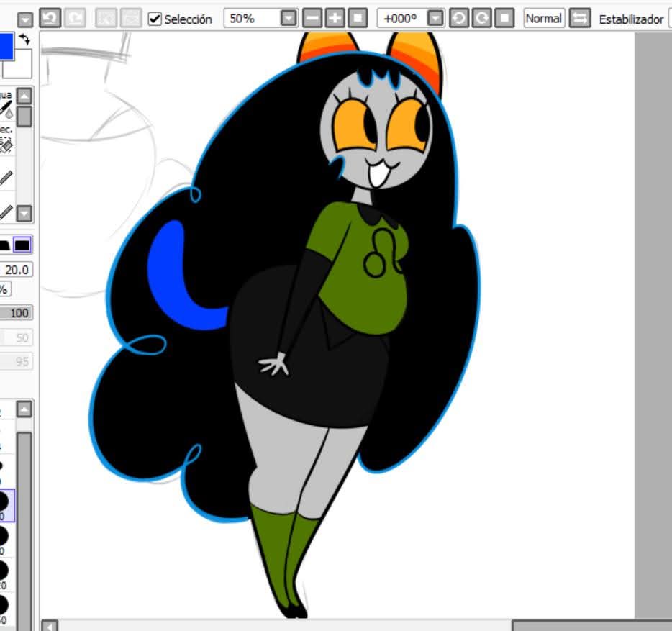The width and height of the screenshot is (672, 631).
Task: Rotate canvas counterclockwise
Action: tap(459, 19)
